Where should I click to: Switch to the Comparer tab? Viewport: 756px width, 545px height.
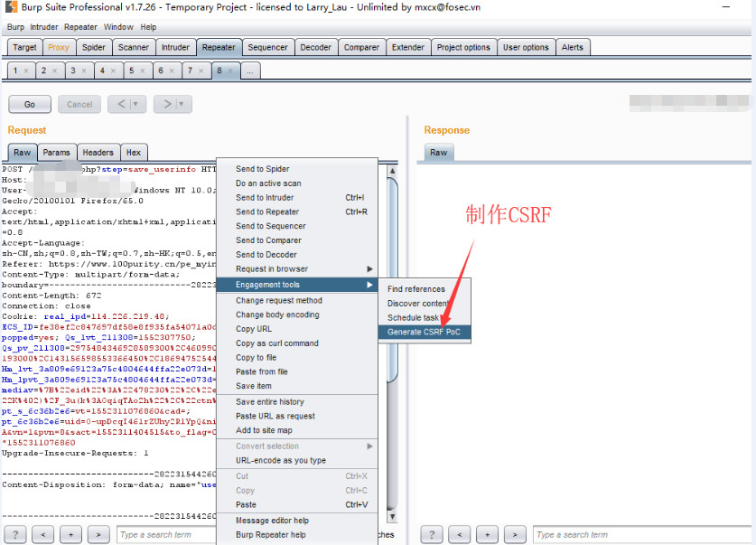tap(361, 47)
